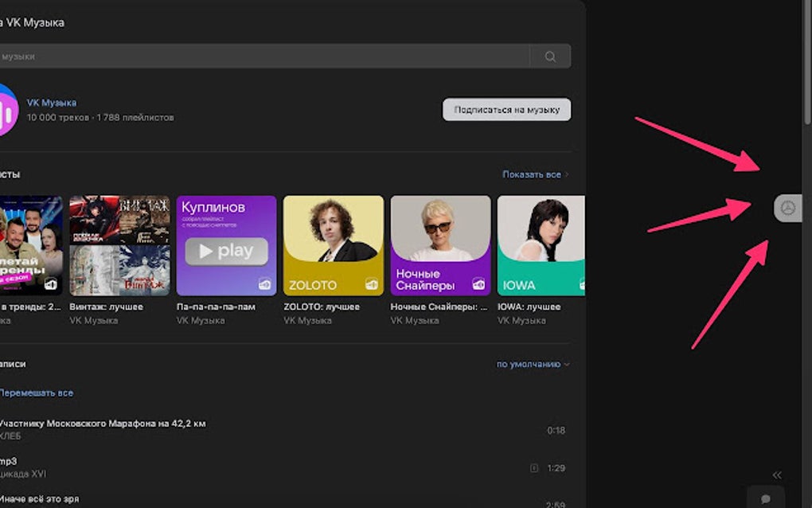Click the explicit marker beside 1:29 track
This screenshot has height=508, width=812.
point(534,468)
